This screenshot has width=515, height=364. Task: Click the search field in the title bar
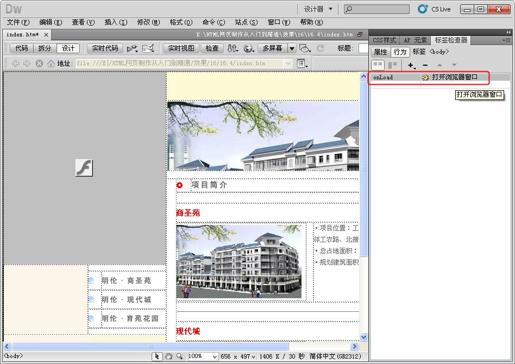(x=377, y=9)
